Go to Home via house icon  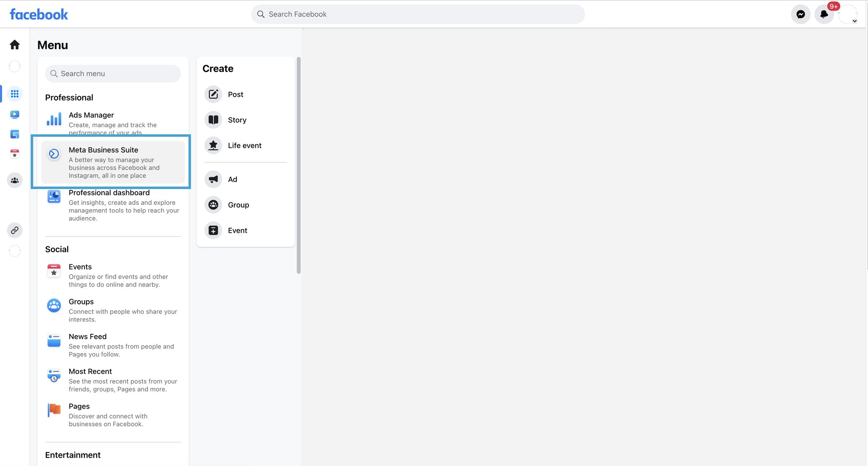click(15, 45)
